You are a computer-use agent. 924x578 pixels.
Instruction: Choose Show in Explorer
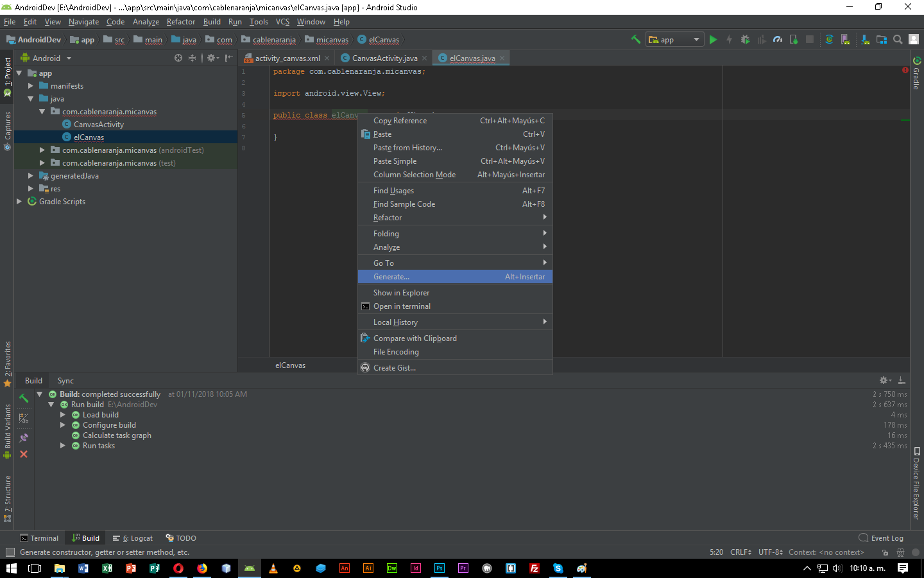pyautogui.click(x=455, y=293)
